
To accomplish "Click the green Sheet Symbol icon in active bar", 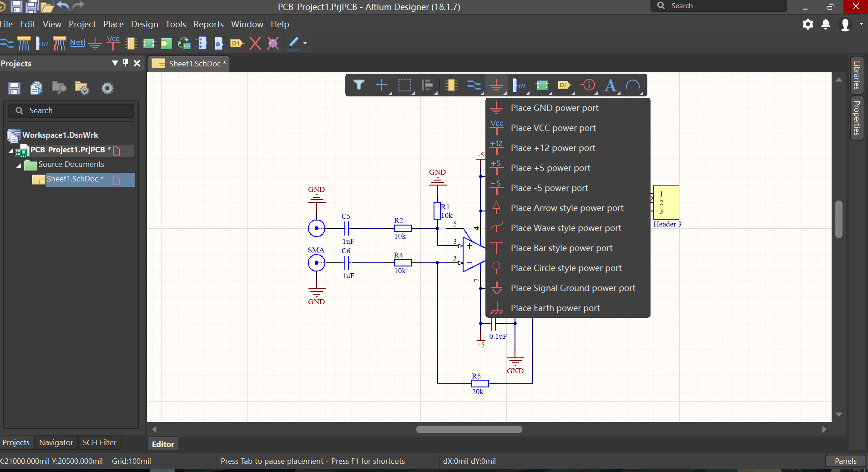I will [x=542, y=85].
